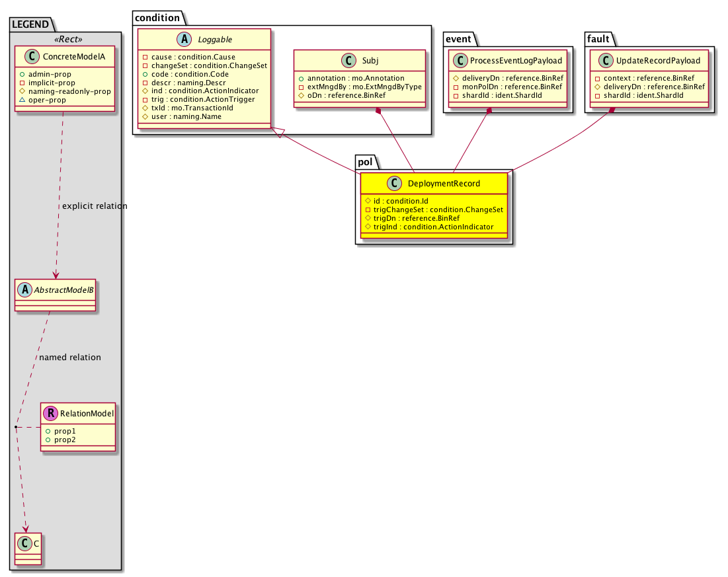The height and width of the screenshot is (577, 728).
Task: Click the A icon of AbstractModelB
Action: [24, 290]
